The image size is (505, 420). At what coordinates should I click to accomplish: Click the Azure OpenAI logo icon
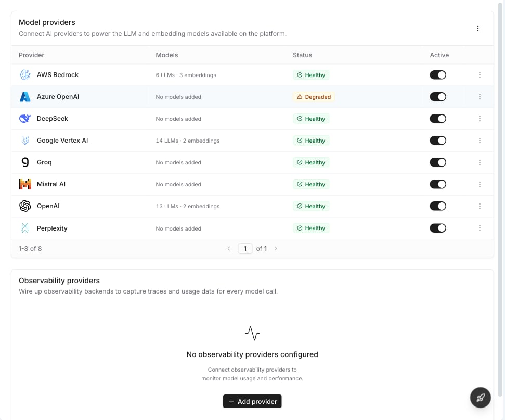tap(25, 97)
